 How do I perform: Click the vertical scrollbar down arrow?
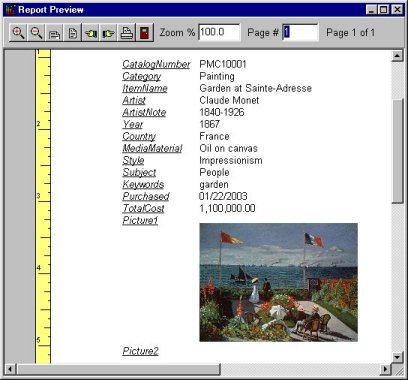[397, 357]
